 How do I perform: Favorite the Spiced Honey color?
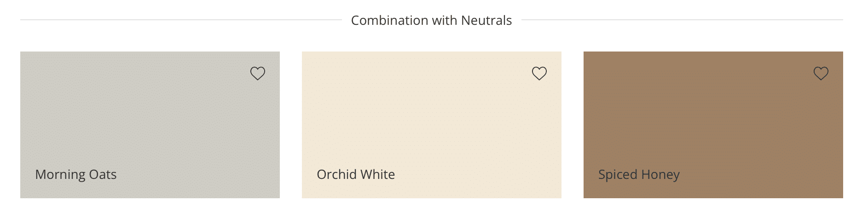[x=821, y=74]
